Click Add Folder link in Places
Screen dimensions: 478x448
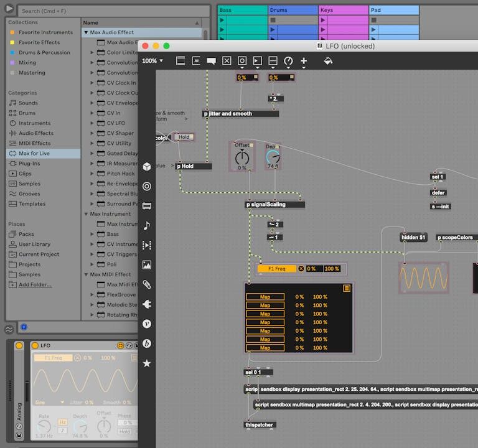(x=35, y=284)
